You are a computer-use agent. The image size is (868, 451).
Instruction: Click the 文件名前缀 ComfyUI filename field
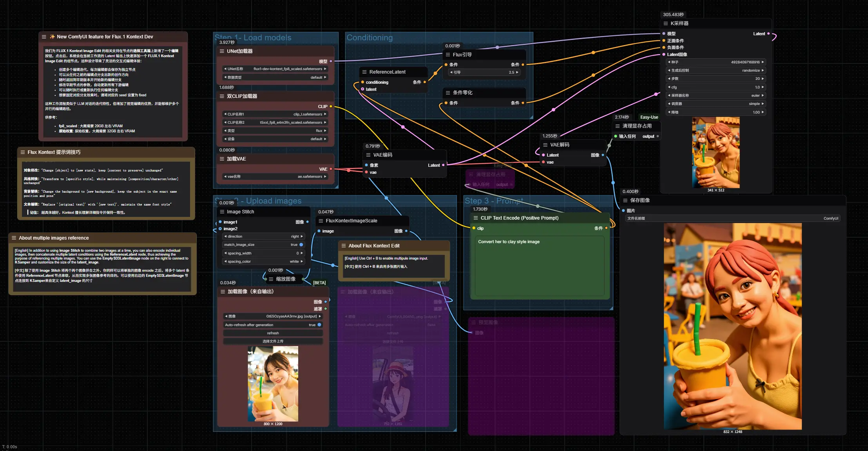[732, 218]
